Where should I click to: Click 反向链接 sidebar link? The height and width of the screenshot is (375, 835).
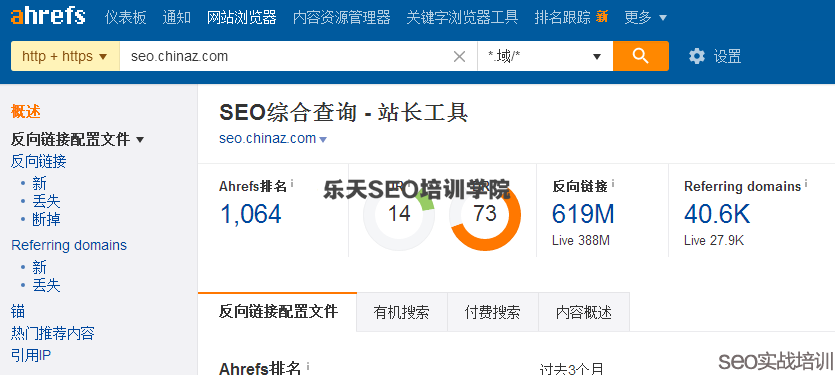point(39,161)
